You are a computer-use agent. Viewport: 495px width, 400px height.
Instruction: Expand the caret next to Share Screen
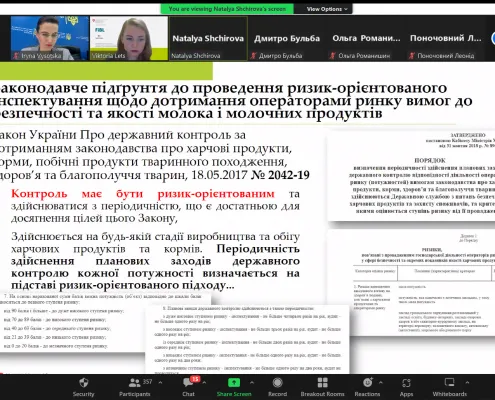[252, 383]
